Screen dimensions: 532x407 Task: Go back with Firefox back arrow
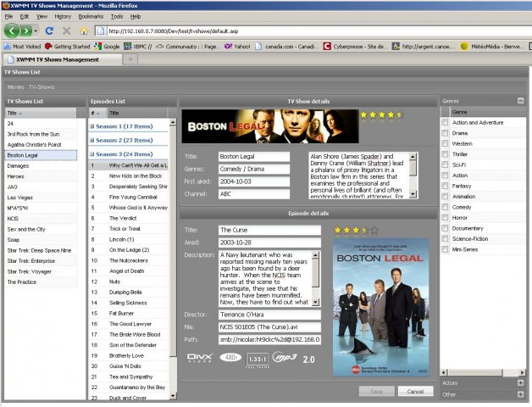coord(12,31)
